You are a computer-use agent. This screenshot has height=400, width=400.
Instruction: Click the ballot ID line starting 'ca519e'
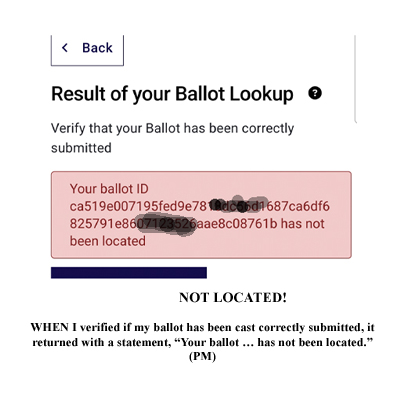point(199,206)
